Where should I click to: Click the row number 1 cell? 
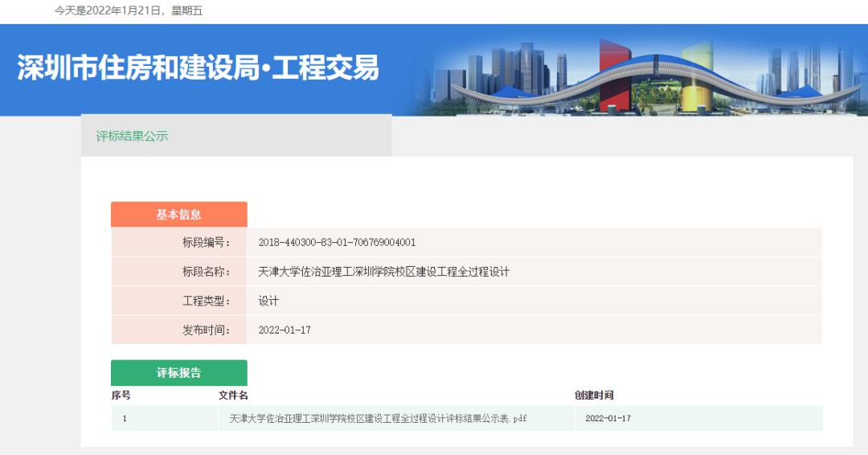click(125, 418)
